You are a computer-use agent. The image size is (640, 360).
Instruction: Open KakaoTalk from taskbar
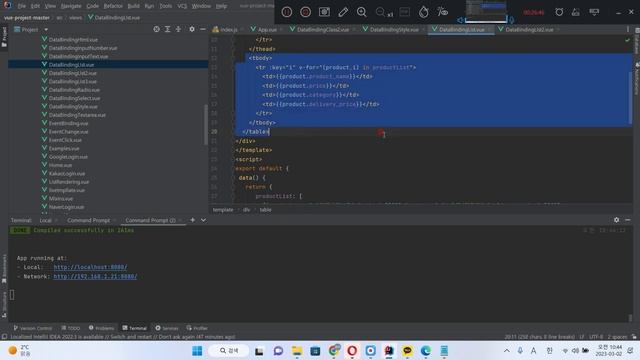[407, 351]
